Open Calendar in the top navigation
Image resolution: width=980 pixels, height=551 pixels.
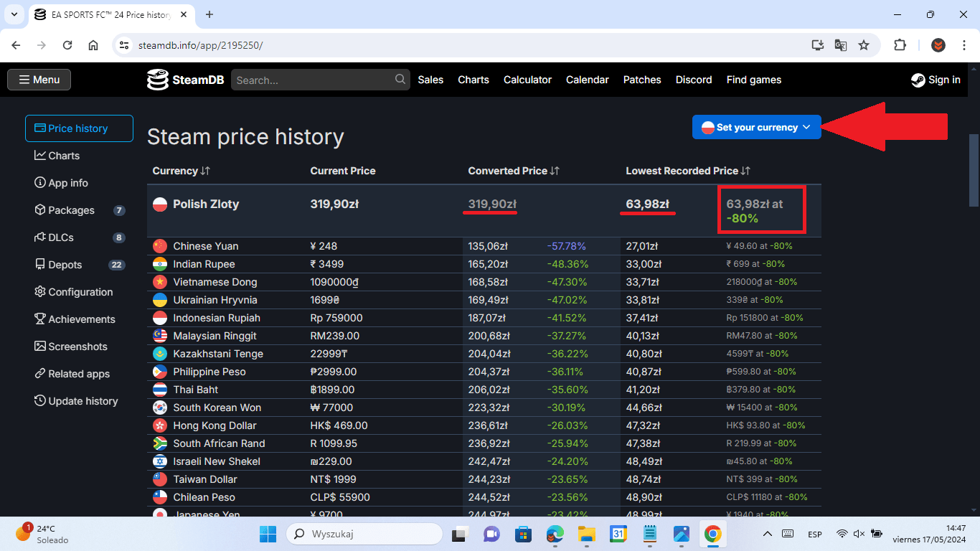587,80
